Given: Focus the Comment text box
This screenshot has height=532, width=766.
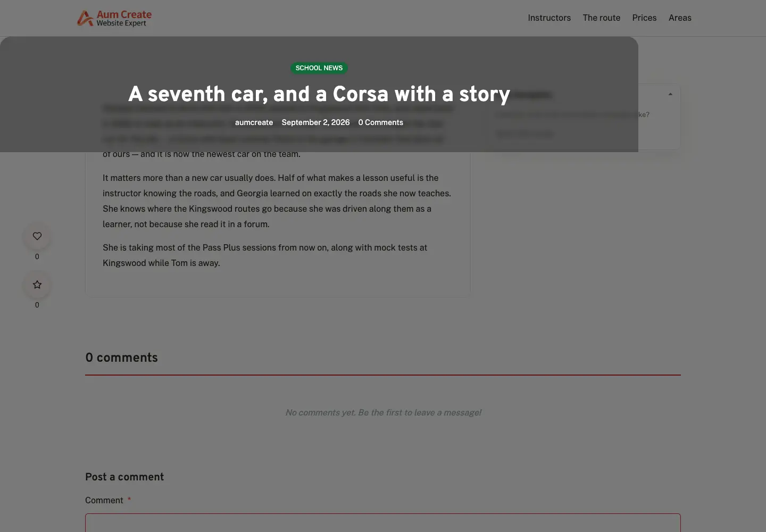Looking at the screenshot, I should pyautogui.click(x=383, y=523).
